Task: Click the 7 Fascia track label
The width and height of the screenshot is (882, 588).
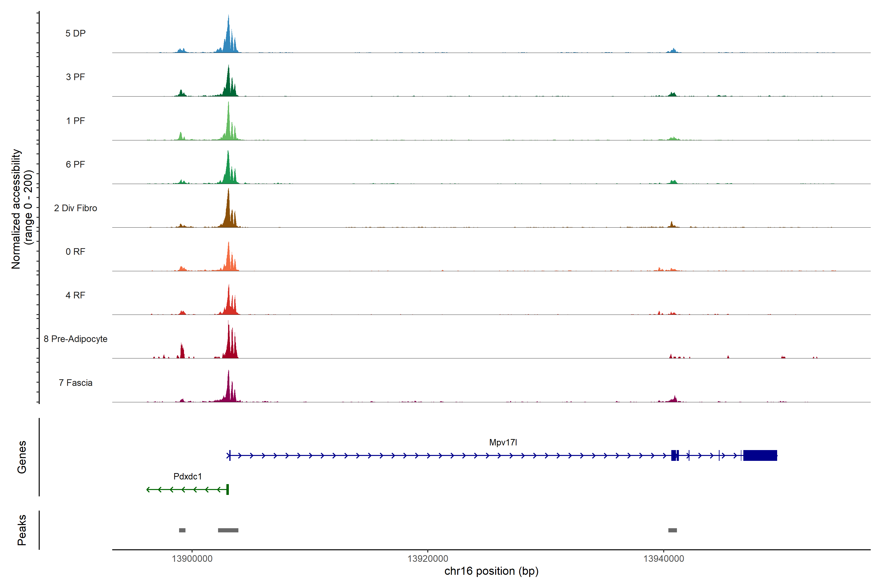Action: coord(75,383)
